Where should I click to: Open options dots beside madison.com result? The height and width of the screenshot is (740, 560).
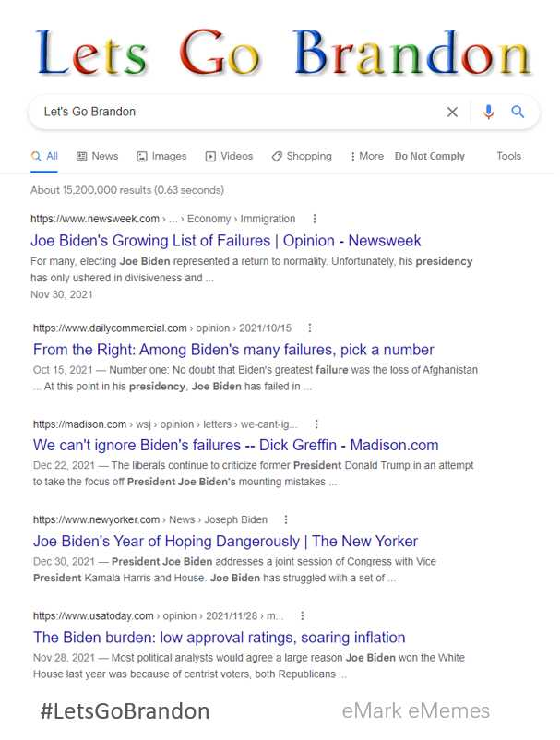(316, 424)
